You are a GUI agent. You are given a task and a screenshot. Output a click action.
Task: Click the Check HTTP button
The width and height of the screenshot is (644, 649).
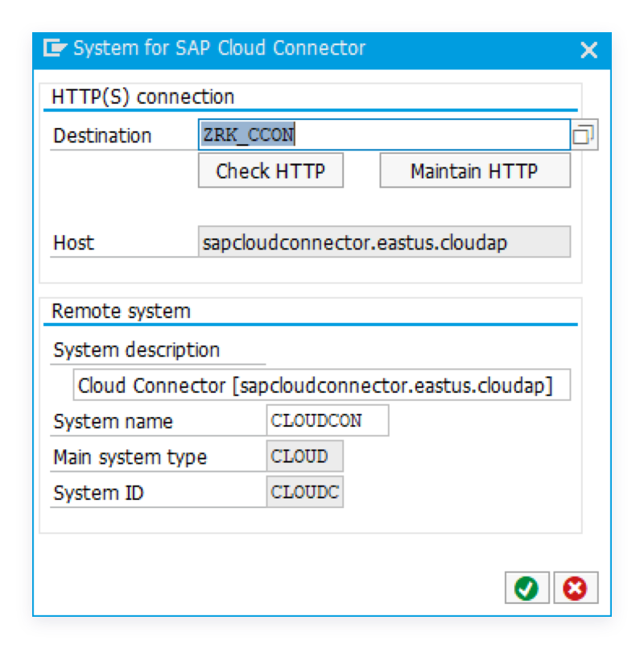[x=270, y=171]
